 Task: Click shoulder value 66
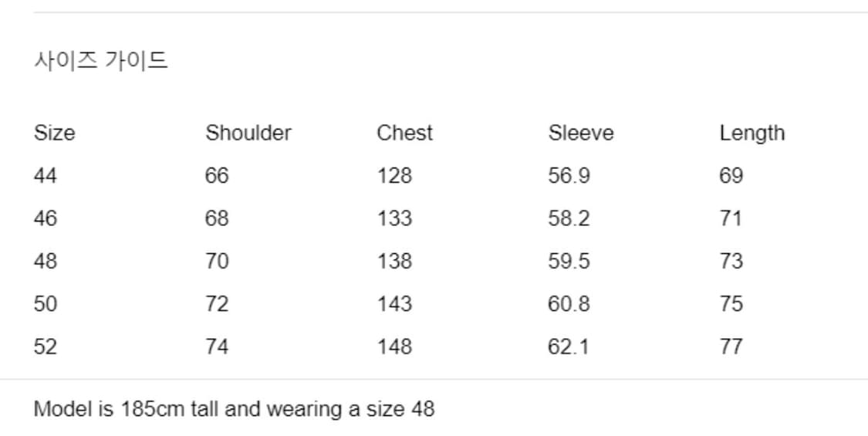(x=217, y=176)
